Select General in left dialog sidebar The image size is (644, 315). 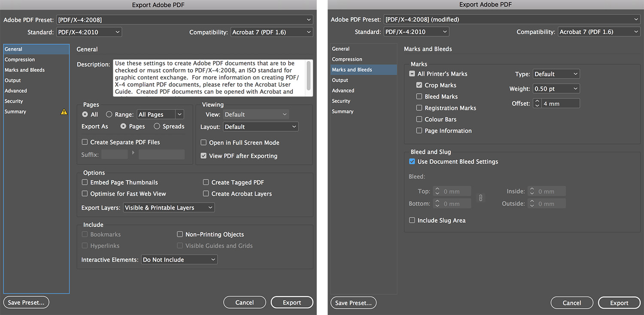pyautogui.click(x=36, y=49)
